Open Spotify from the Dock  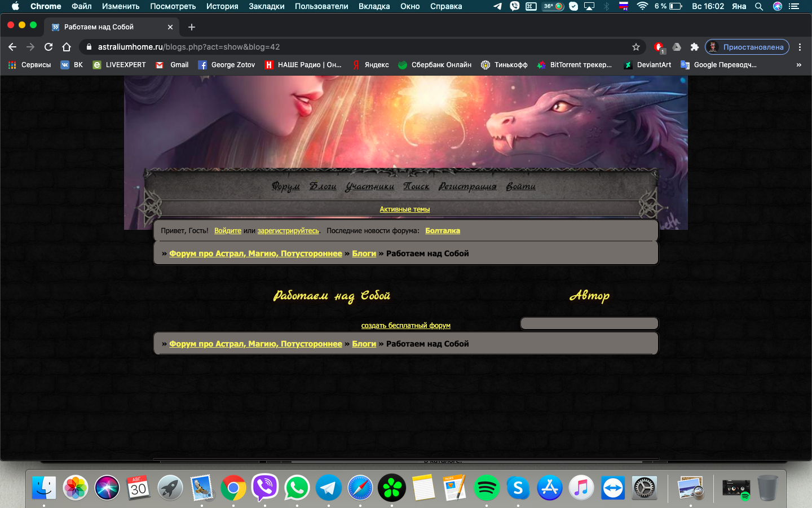pyautogui.click(x=487, y=488)
